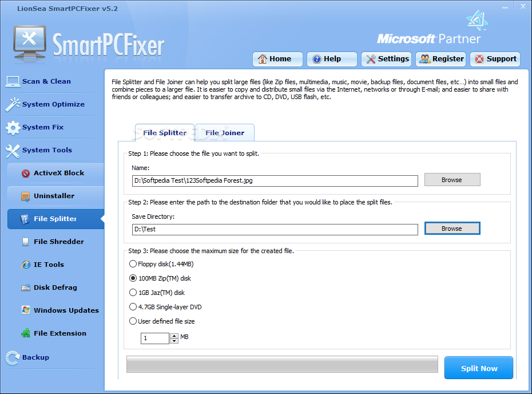Click the Uninstaller box icon

[x=25, y=196]
